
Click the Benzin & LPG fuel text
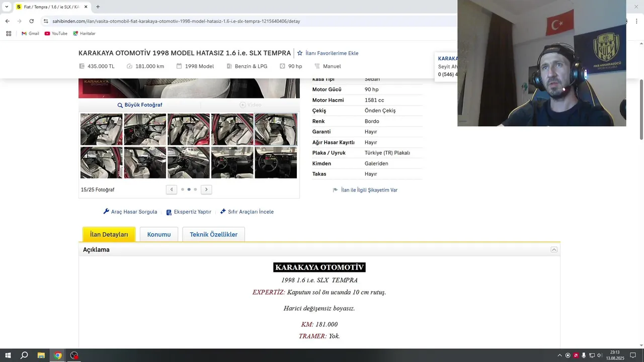251,66
